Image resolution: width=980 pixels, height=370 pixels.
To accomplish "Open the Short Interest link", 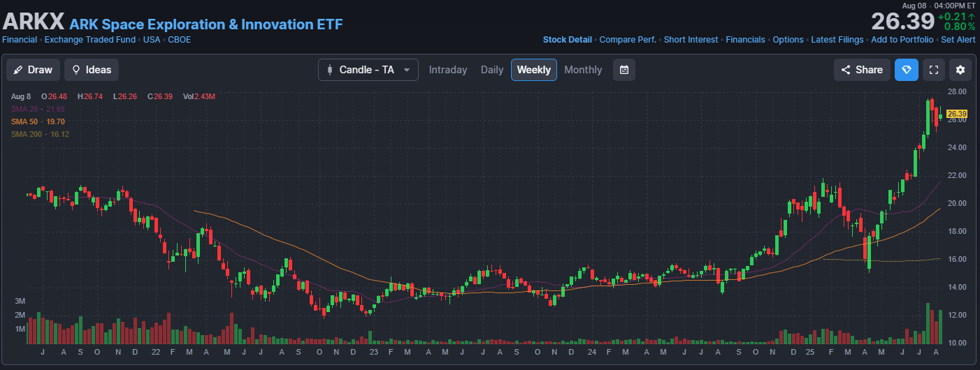I will [691, 40].
